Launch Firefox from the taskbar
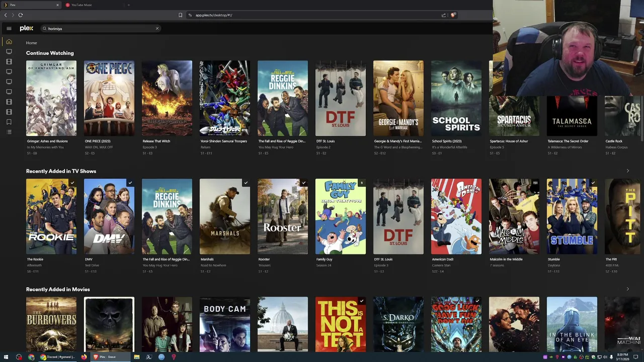The image size is (644, 362). coord(84,357)
